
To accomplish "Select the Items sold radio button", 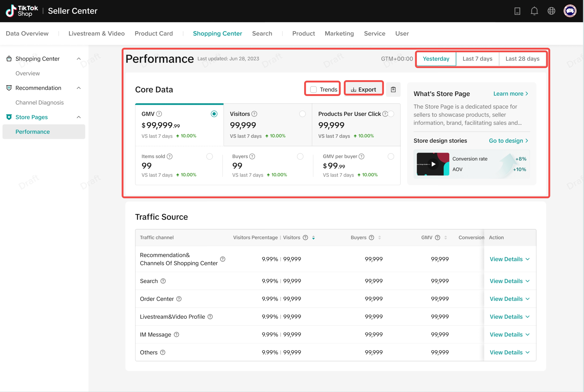I will 210,157.
